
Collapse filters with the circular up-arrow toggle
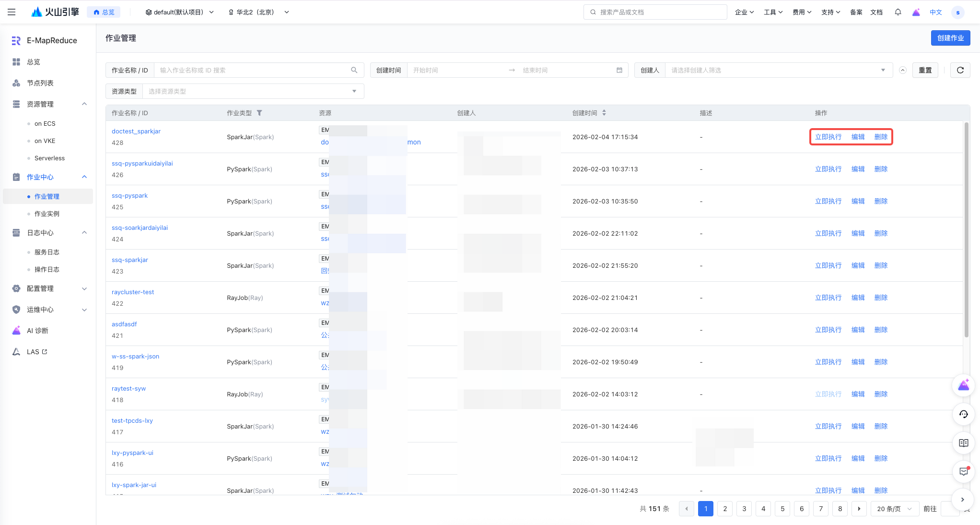coord(902,70)
